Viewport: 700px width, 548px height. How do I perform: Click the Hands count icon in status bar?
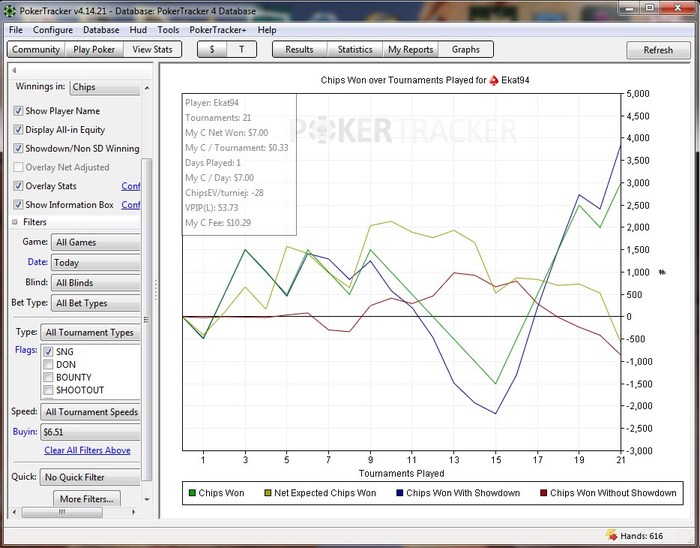pyautogui.click(x=612, y=535)
